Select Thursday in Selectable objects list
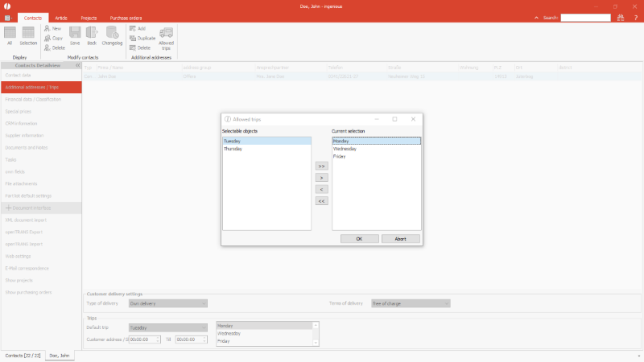Image resolution: width=644 pixels, height=362 pixels. [x=233, y=149]
